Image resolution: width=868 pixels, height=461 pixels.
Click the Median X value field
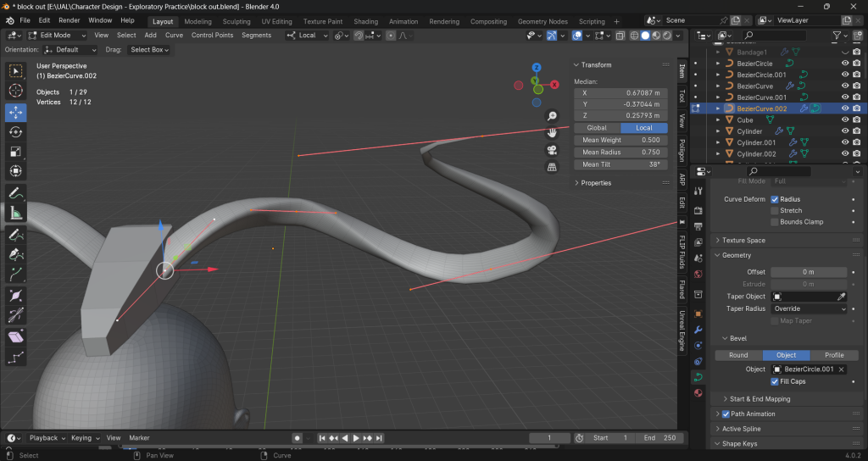point(620,93)
